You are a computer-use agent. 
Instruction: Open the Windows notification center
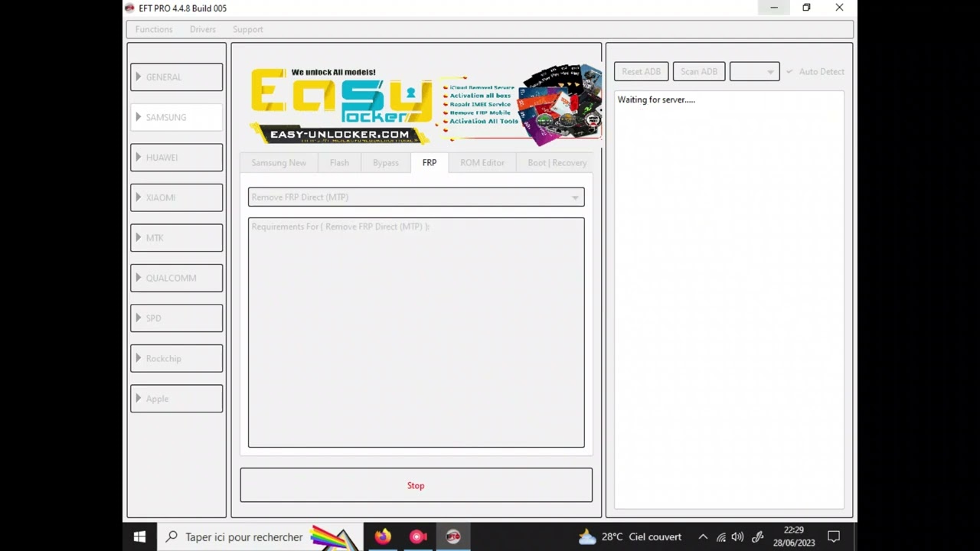pos(835,536)
